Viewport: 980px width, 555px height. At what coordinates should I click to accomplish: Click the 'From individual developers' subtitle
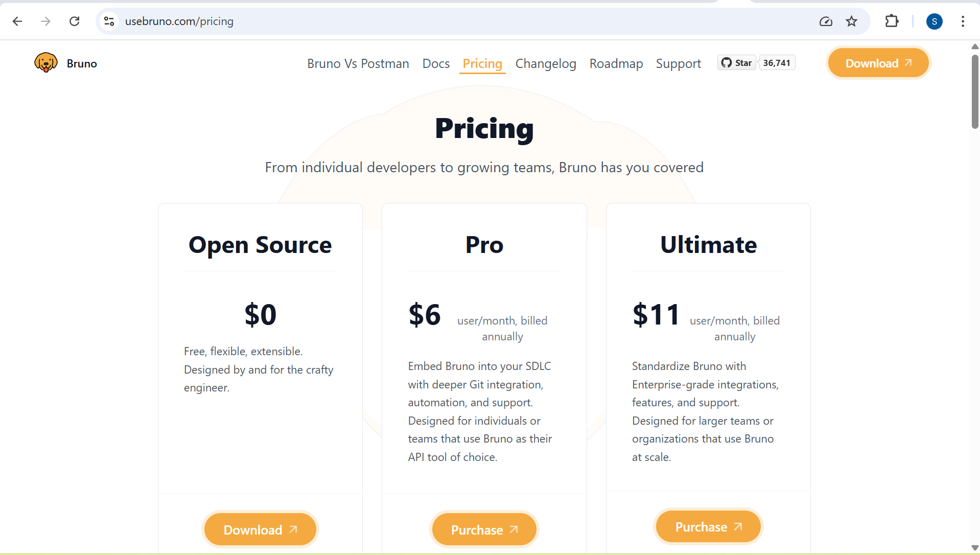point(484,167)
